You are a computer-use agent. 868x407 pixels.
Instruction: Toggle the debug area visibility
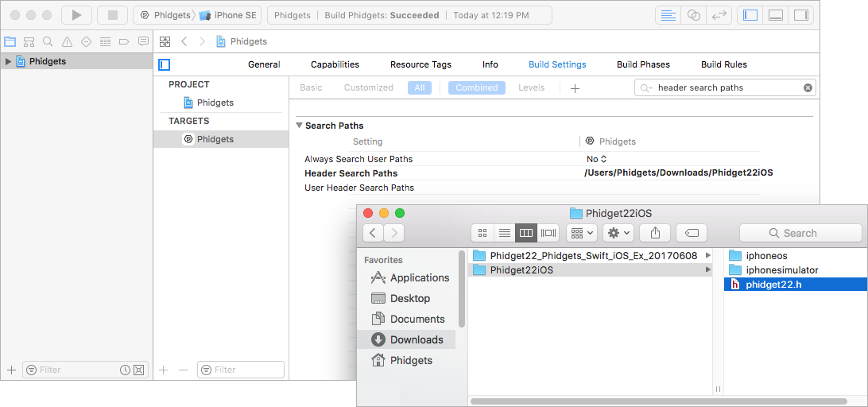[776, 15]
